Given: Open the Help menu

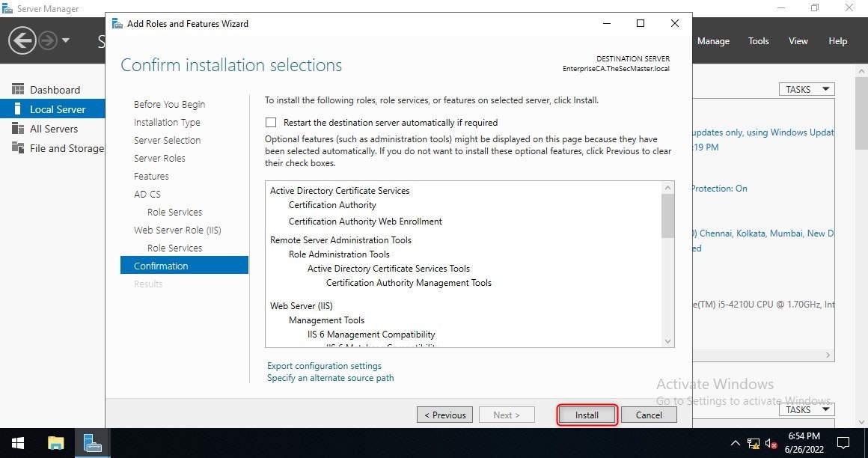Looking at the screenshot, I should tap(837, 41).
